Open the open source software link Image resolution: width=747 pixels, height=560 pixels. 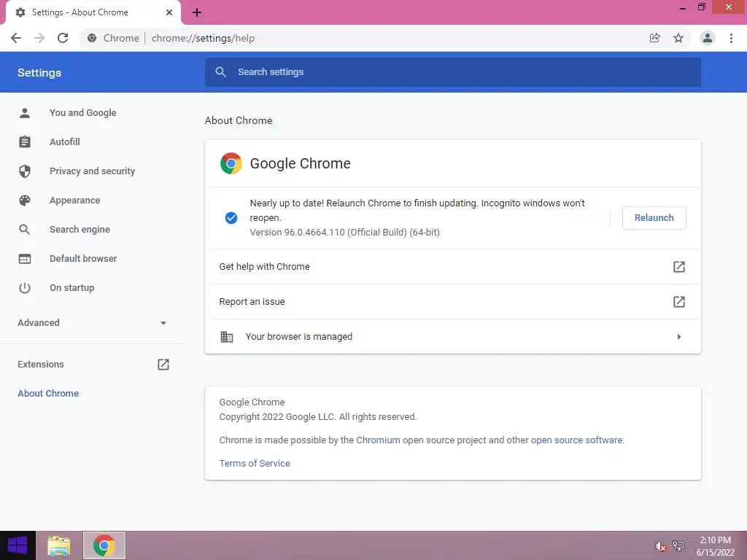[576, 440]
